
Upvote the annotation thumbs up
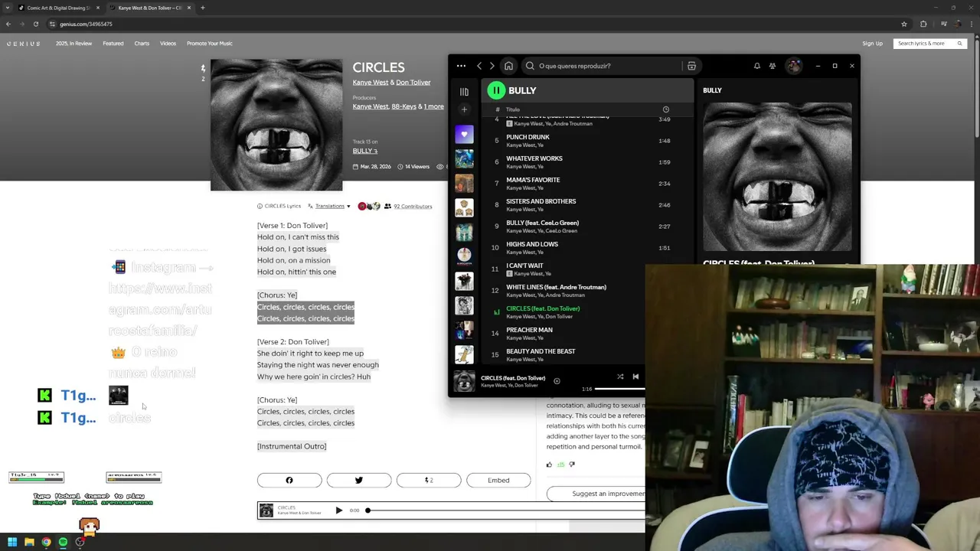(x=549, y=465)
